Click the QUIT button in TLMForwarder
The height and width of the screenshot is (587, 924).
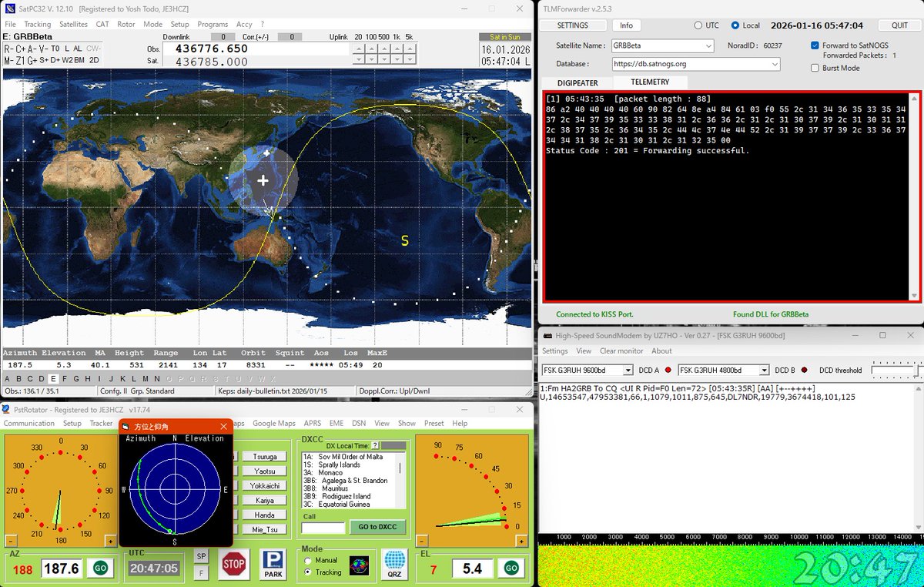pos(899,25)
